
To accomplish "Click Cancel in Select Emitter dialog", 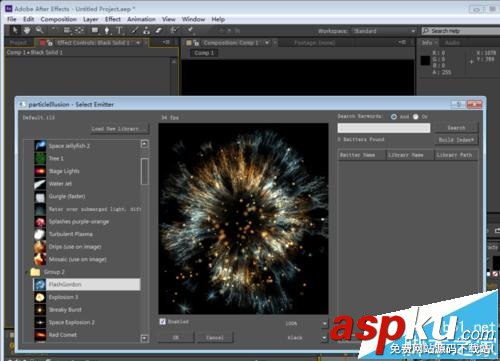I will click(x=215, y=337).
